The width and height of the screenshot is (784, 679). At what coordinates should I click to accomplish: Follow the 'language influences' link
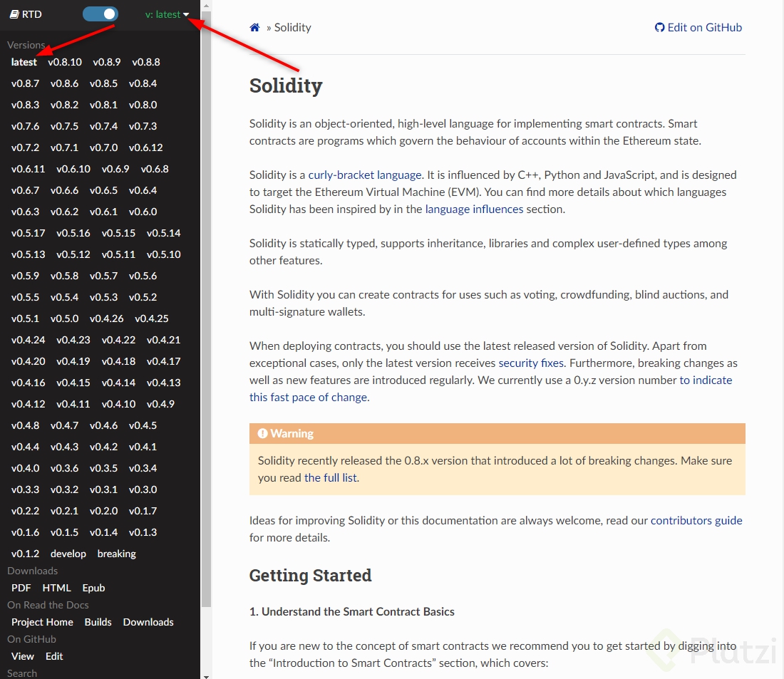coord(474,209)
